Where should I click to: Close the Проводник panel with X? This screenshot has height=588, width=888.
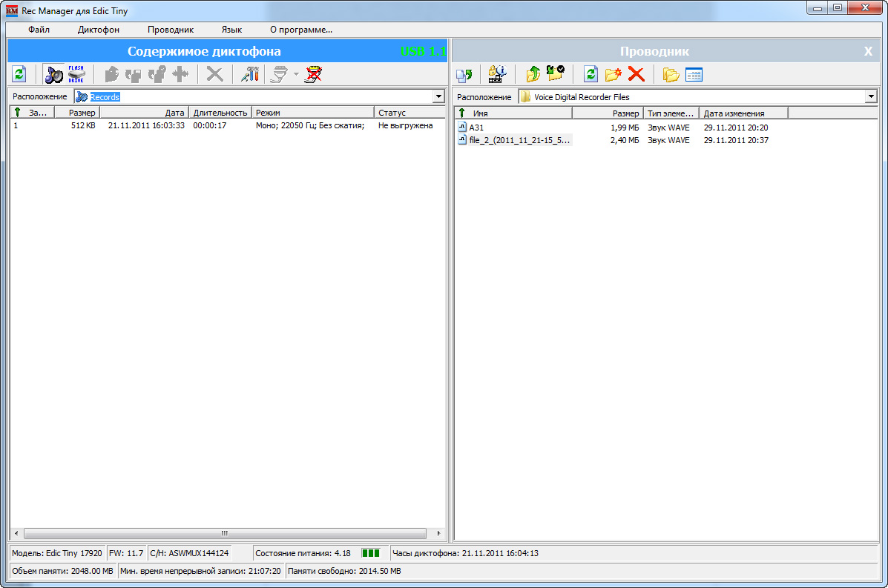pos(868,52)
